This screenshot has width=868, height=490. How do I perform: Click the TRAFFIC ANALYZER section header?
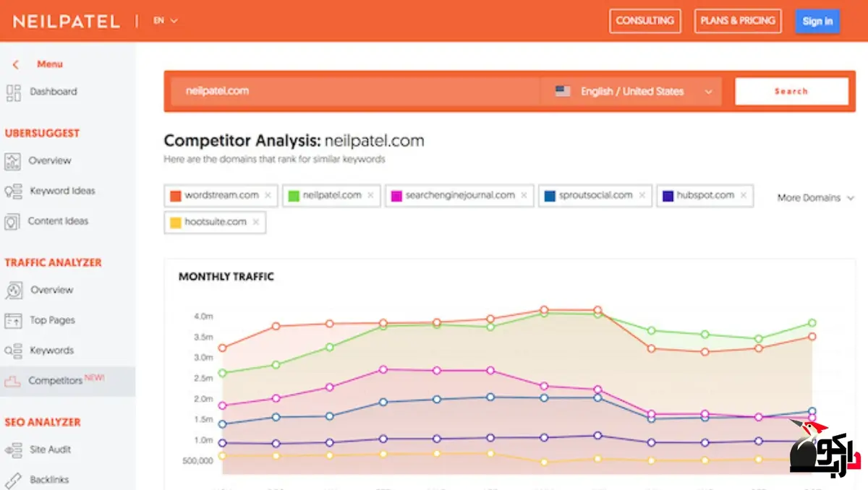click(53, 262)
